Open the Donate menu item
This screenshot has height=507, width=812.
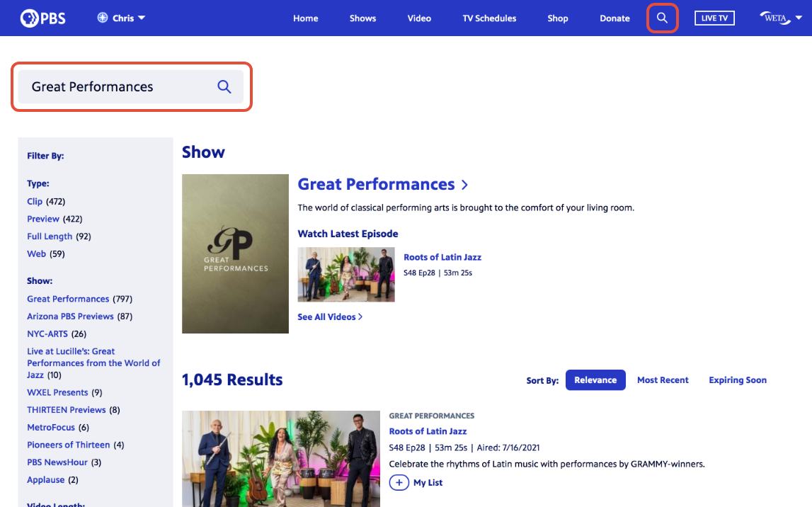click(x=614, y=18)
